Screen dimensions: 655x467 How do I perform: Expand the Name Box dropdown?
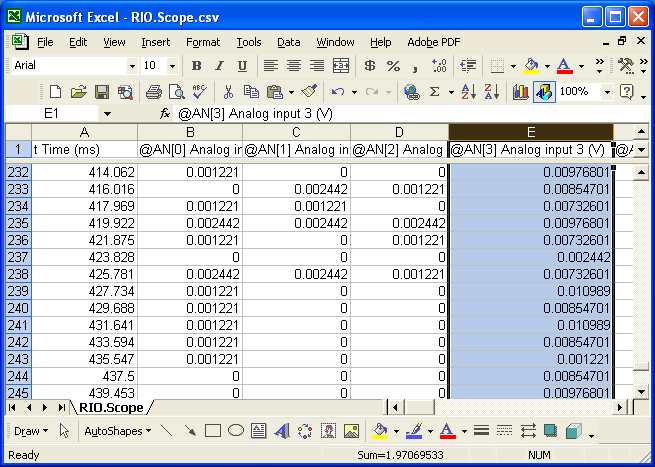pyautogui.click(x=107, y=114)
